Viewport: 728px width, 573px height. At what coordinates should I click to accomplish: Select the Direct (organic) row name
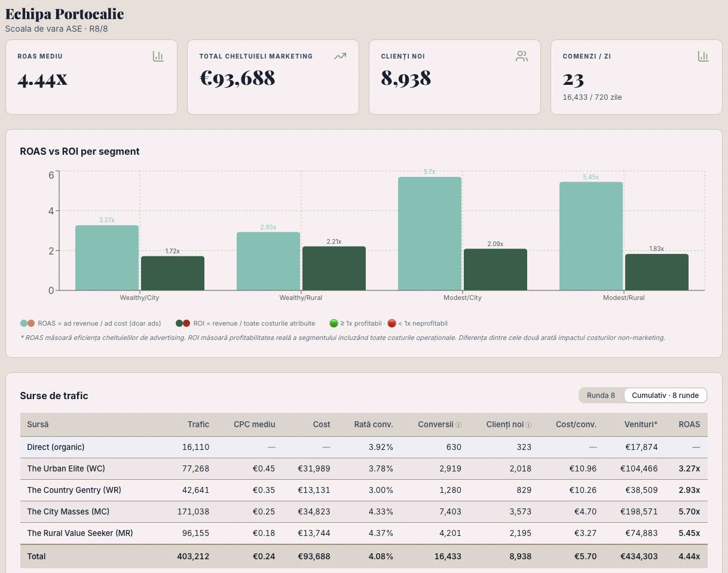point(56,447)
